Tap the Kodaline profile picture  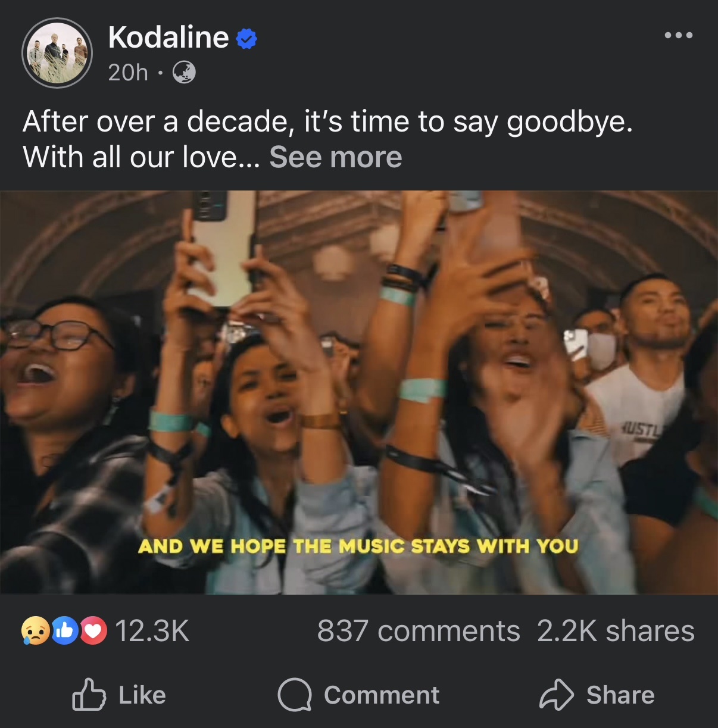tap(57, 53)
